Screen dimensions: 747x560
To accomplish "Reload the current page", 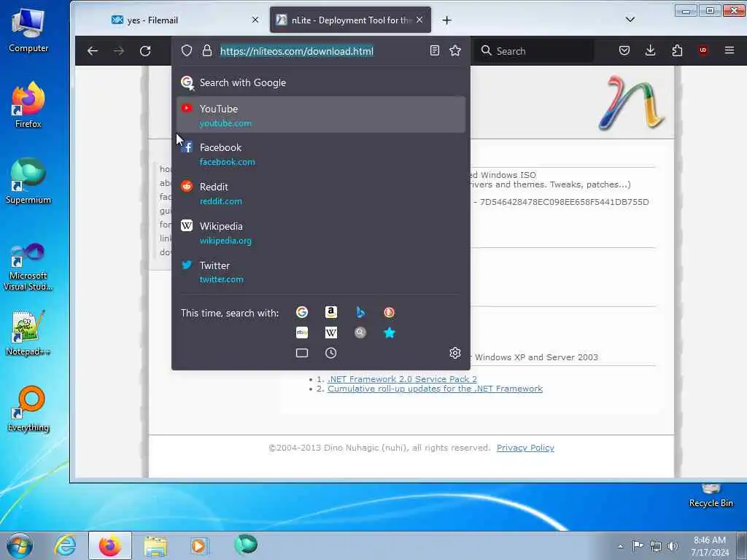I will (x=145, y=51).
